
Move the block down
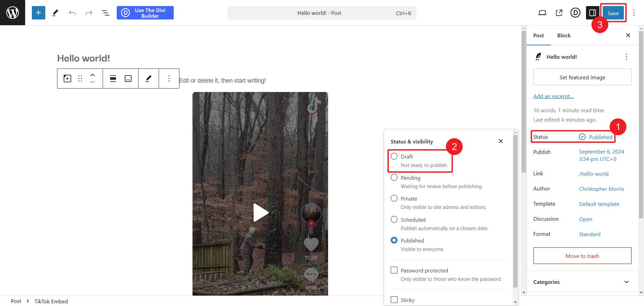tap(93, 82)
